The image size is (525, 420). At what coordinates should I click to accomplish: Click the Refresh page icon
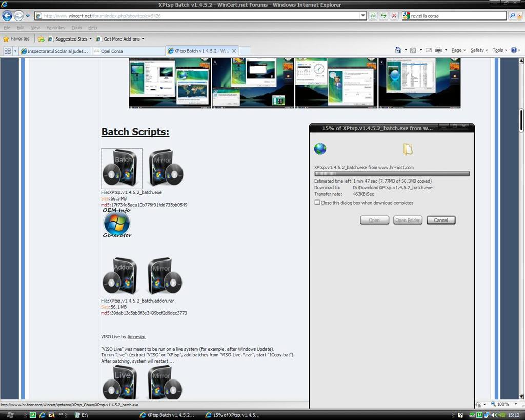[x=383, y=16]
